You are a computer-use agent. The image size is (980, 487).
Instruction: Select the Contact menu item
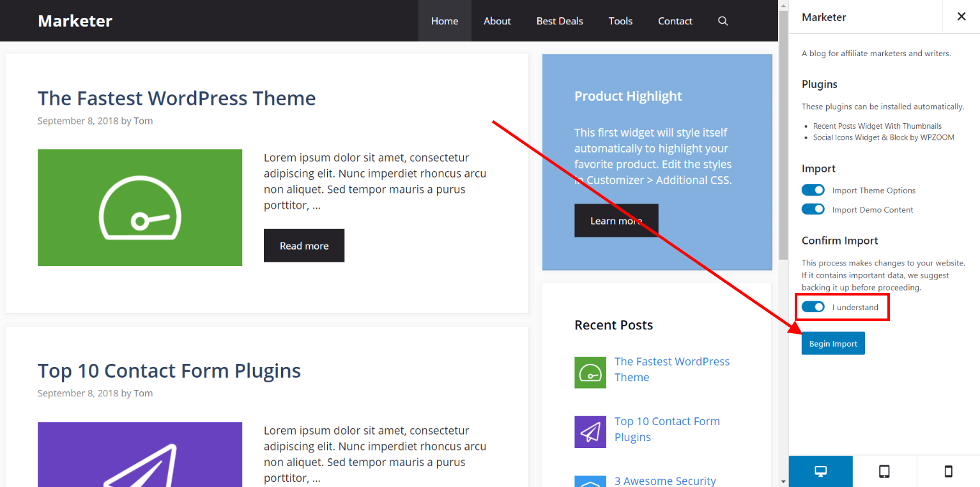[675, 20]
